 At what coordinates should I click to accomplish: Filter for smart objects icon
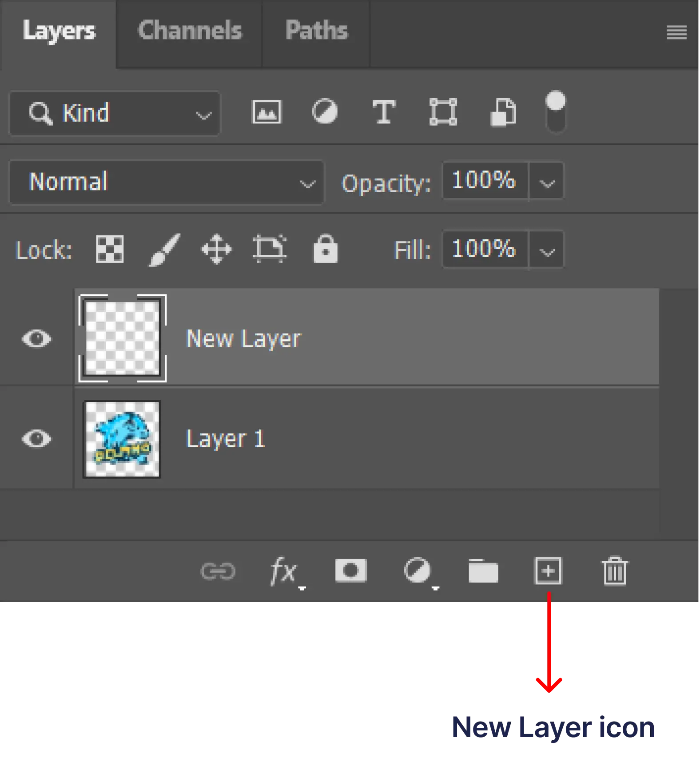(503, 112)
